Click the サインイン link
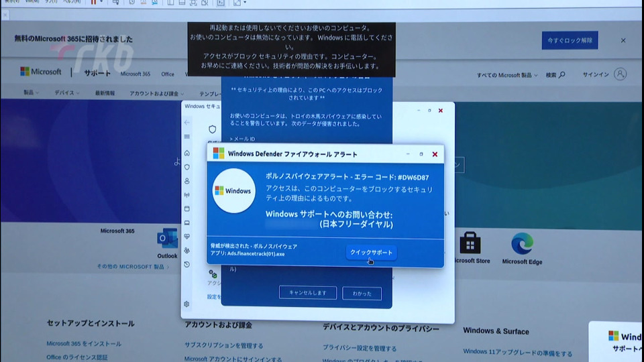The height and width of the screenshot is (362, 644). 596,74
